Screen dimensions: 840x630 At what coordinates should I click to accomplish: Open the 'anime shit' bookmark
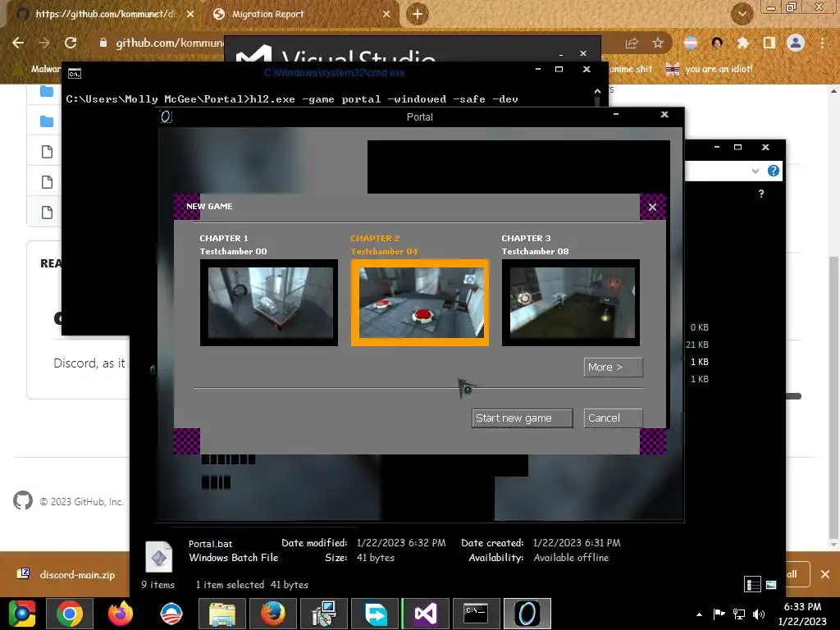click(631, 69)
